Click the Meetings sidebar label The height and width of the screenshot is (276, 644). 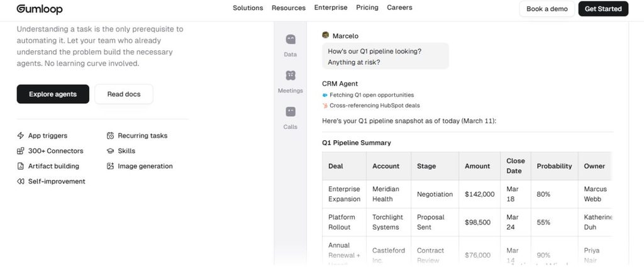click(x=291, y=91)
